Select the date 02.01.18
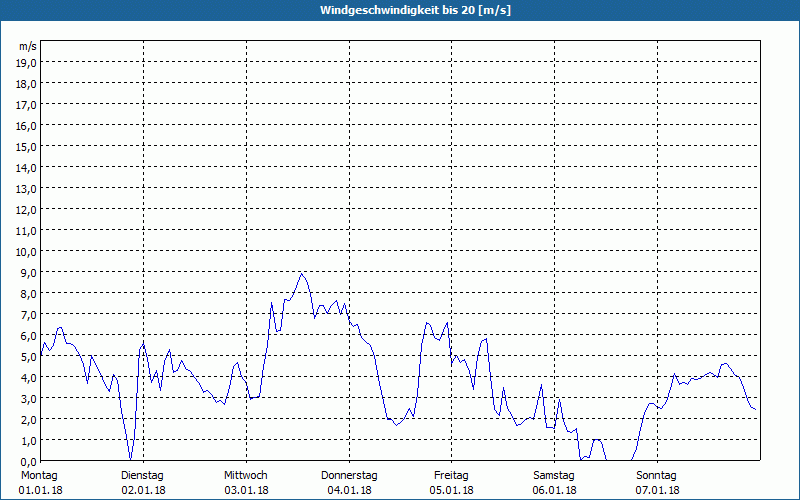Image resolution: width=800 pixels, height=500 pixels. pos(143,490)
